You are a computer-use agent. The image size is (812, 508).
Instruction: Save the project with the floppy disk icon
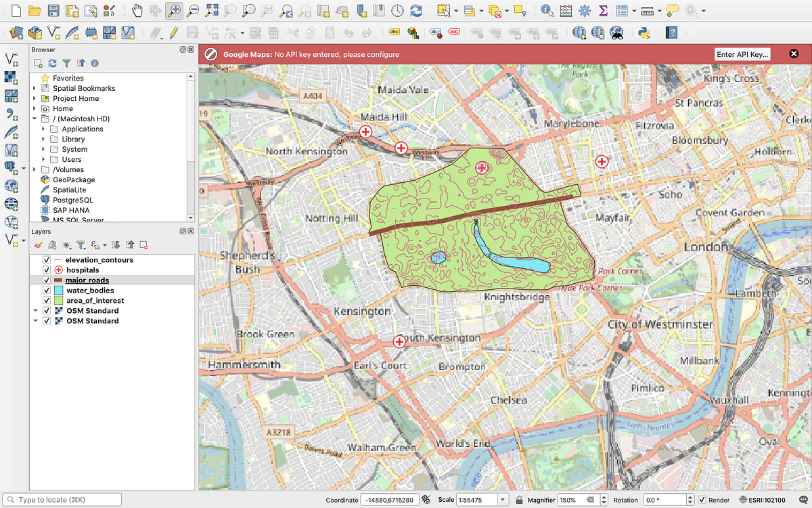click(x=54, y=11)
